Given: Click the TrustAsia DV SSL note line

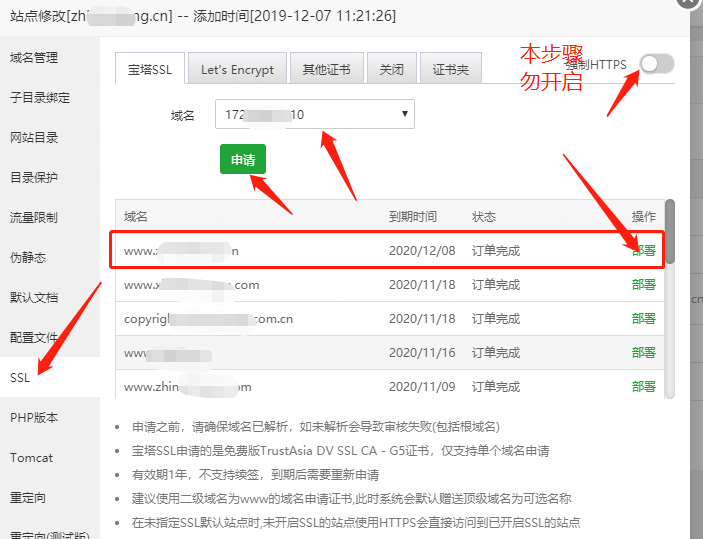Looking at the screenshot, I should pyautogui.click(x=340, y=451).
